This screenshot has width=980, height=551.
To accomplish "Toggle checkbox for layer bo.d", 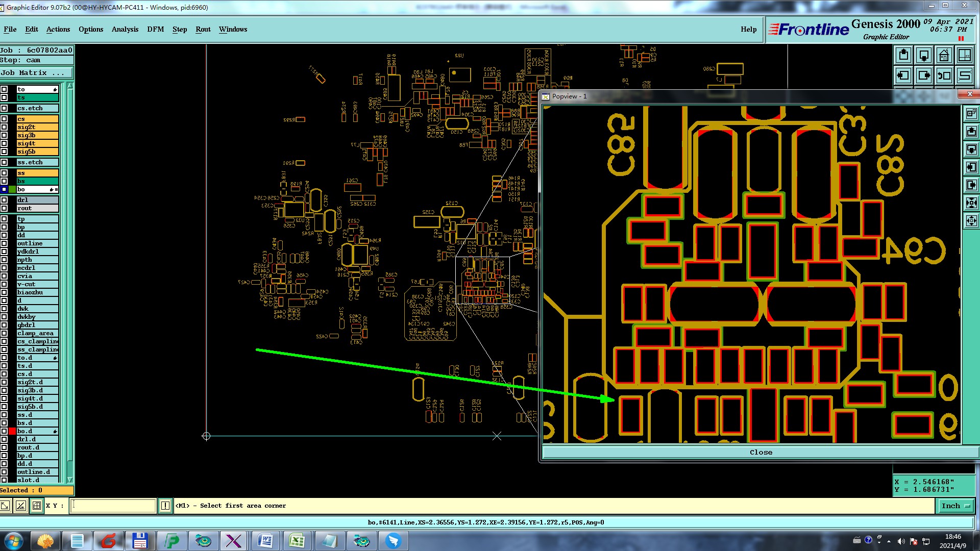I will tap(4, 431).
